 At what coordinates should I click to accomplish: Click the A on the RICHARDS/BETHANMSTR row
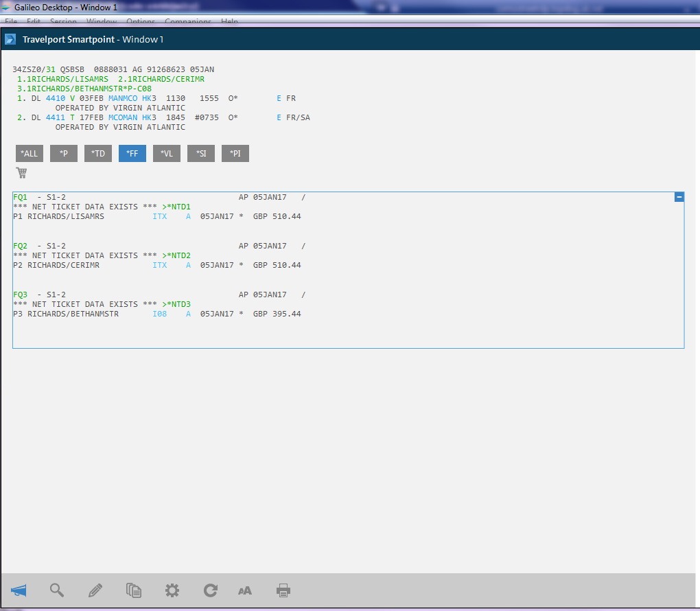point(189,314)
